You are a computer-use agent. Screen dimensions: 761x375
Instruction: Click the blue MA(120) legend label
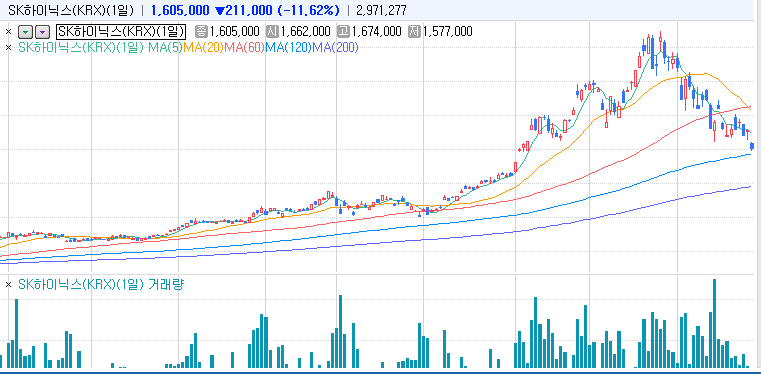pyautogui.click(x=288, y=48)
